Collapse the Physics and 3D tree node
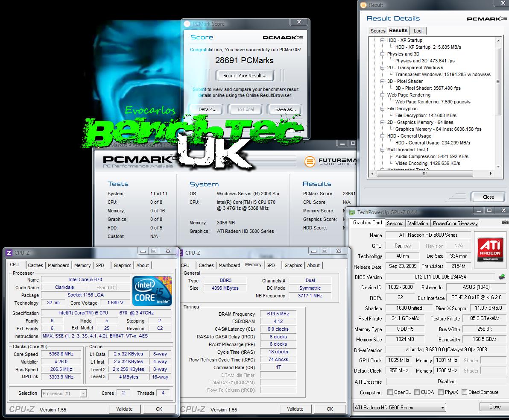The image size is (509, 420). coord(383,54)
